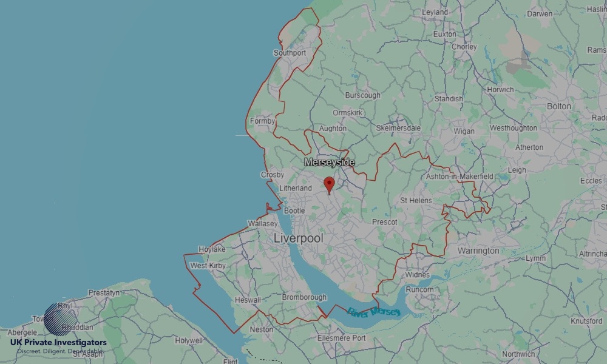Click the West Kirby label

[x=208, y=266]
